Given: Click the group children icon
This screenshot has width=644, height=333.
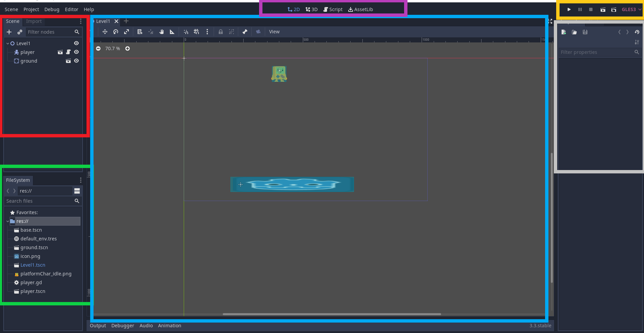Looking at the screenshot, I should coord(231,32).
